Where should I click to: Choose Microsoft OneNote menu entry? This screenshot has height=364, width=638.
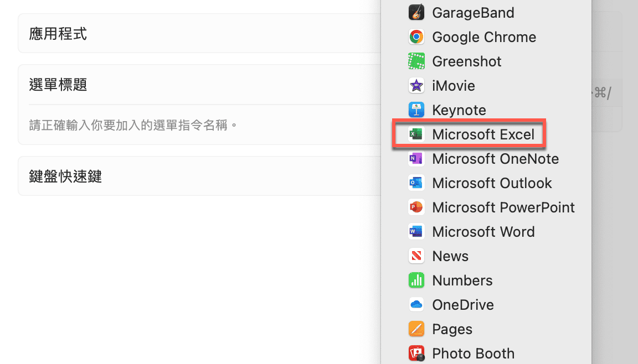[486, 158]
